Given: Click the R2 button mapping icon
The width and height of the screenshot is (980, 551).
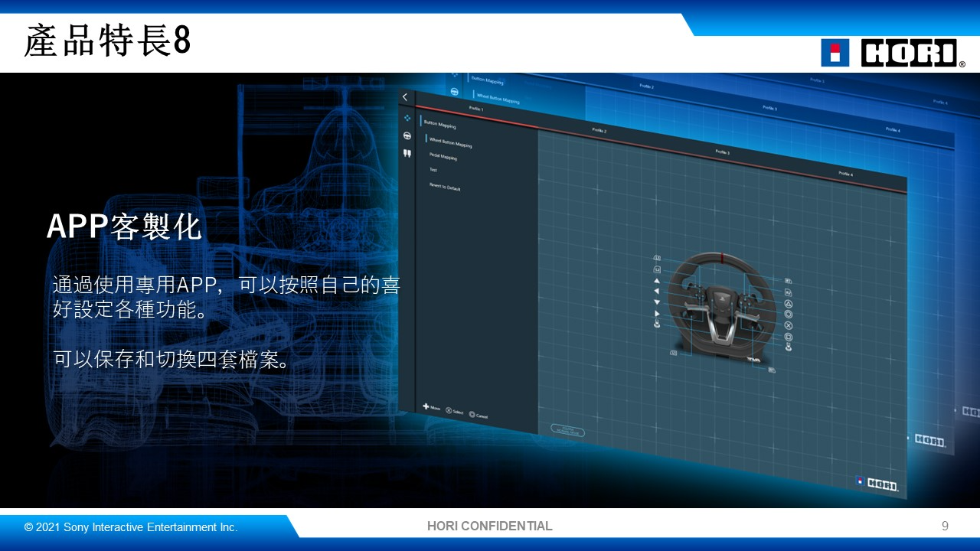Looking at the screenshot, I should point(789,292).
